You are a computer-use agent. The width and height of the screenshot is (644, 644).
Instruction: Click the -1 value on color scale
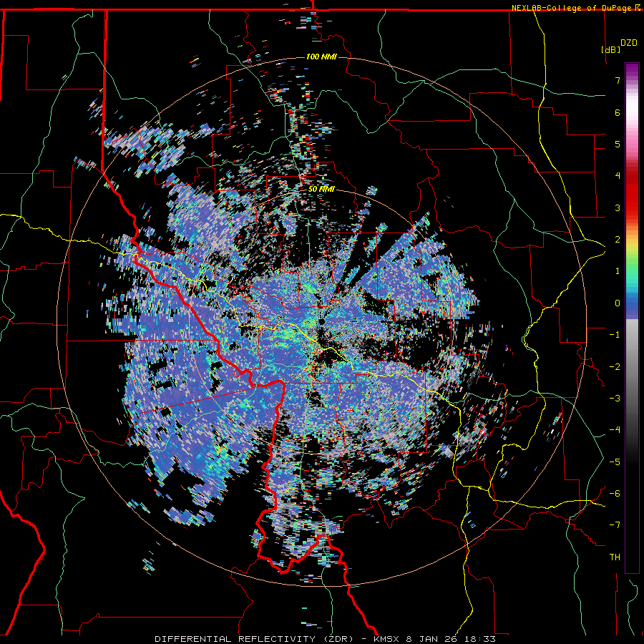(x=615, y=335)
